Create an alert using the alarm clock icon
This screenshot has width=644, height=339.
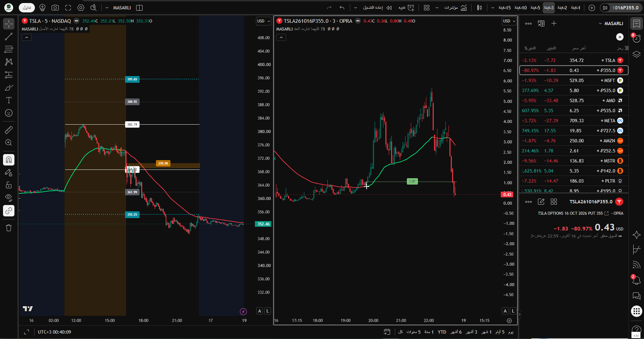click(406, 8)
